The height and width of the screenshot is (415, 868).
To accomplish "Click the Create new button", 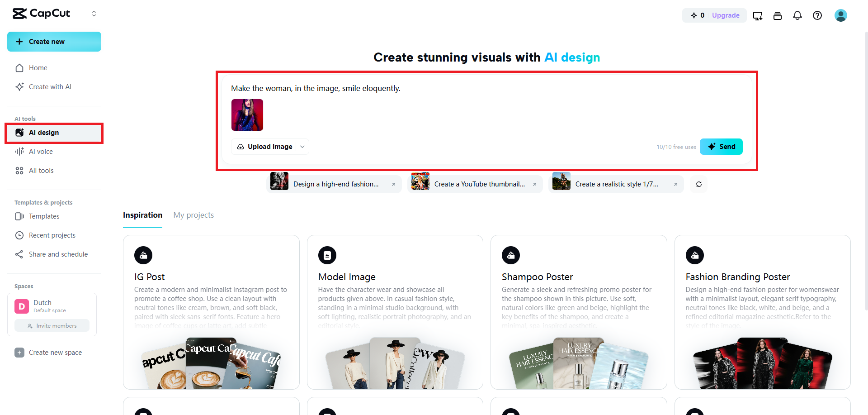I will 54,41.
